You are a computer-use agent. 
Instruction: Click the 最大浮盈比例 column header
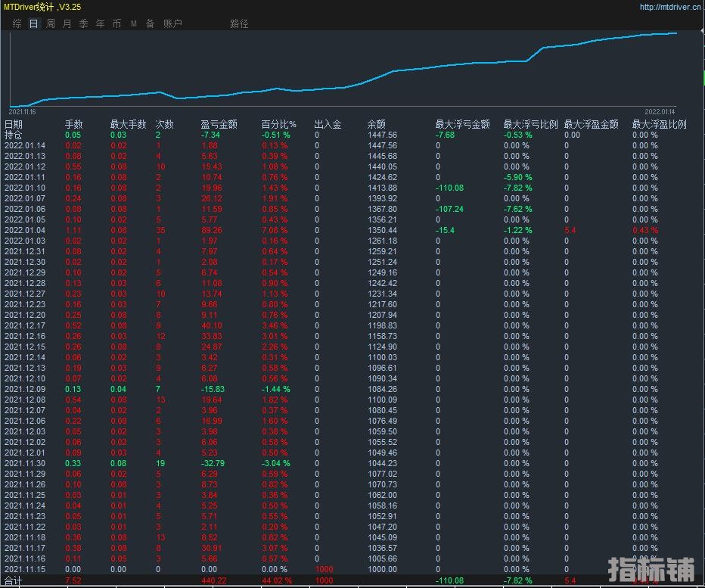click(x=659, y=124)
